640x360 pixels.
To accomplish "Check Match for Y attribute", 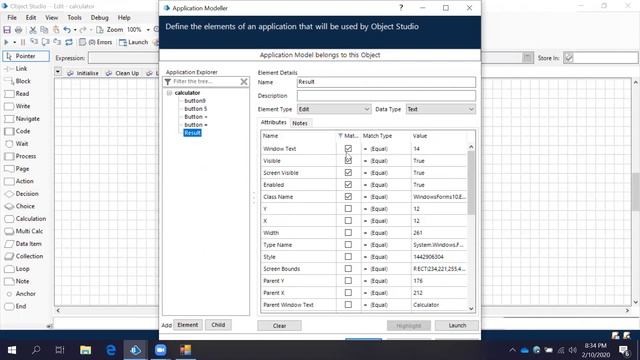I will click(348, 209).
